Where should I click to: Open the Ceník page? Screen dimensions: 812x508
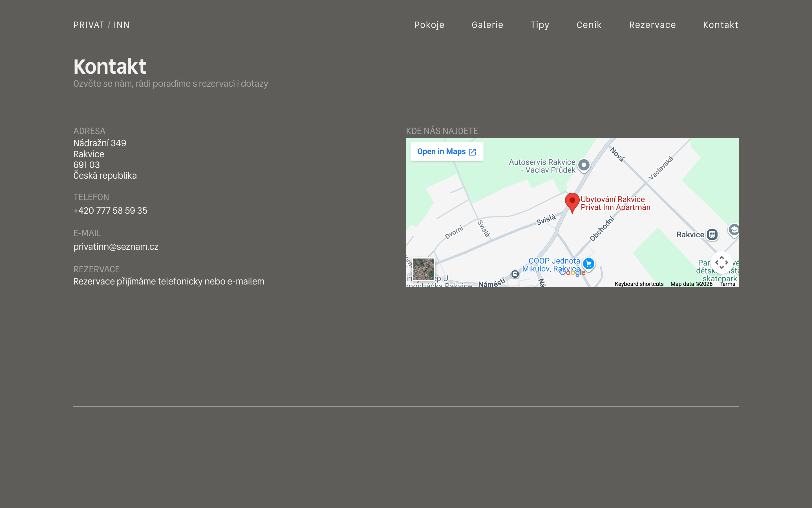point(589,25)
